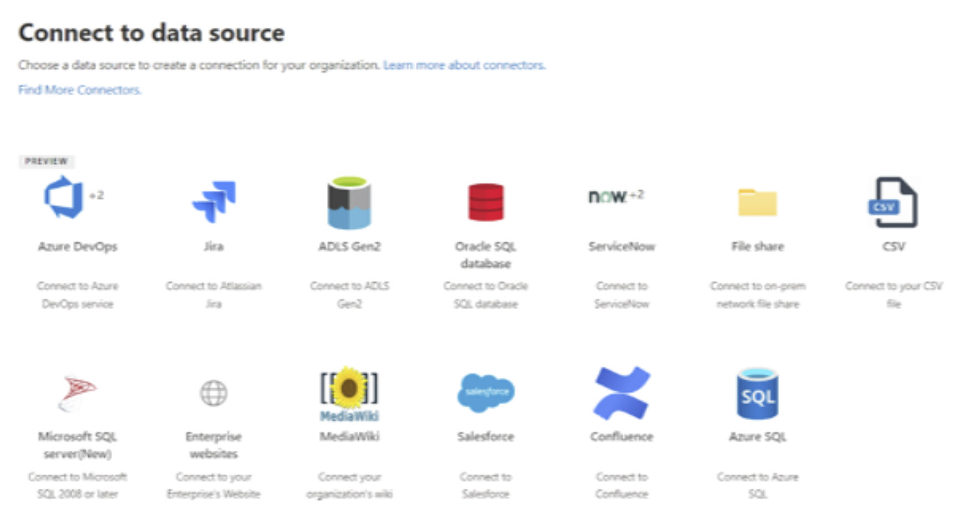Click the 'ServiceNow' connector name
The image size is (980, 517).
tap(622, 247)
